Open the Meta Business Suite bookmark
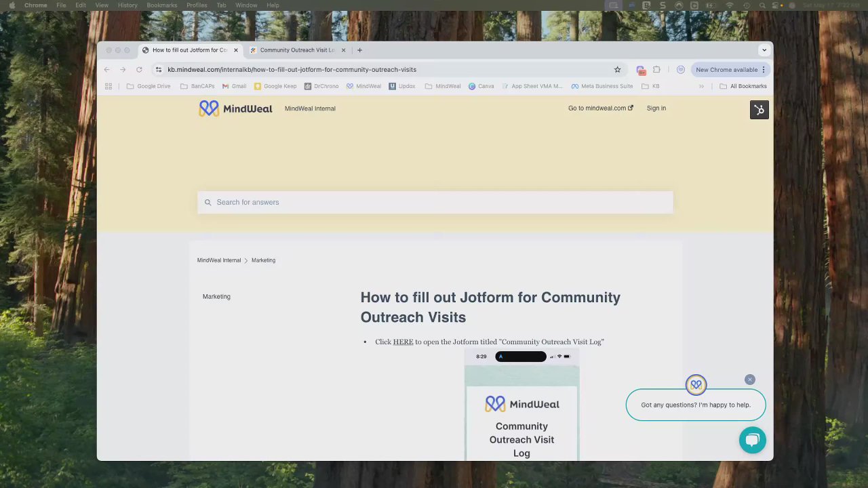Image resolution: width=868 pixels, height=488 pixels. [602, 86]
